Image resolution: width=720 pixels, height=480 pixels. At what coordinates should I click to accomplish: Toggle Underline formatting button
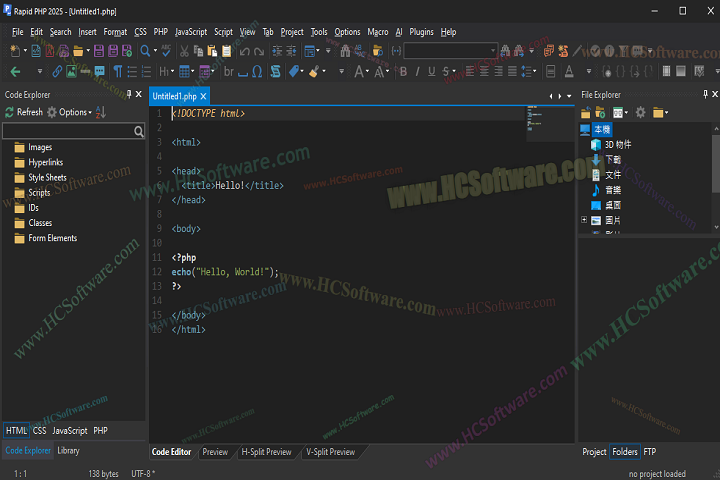pos(431,71)
